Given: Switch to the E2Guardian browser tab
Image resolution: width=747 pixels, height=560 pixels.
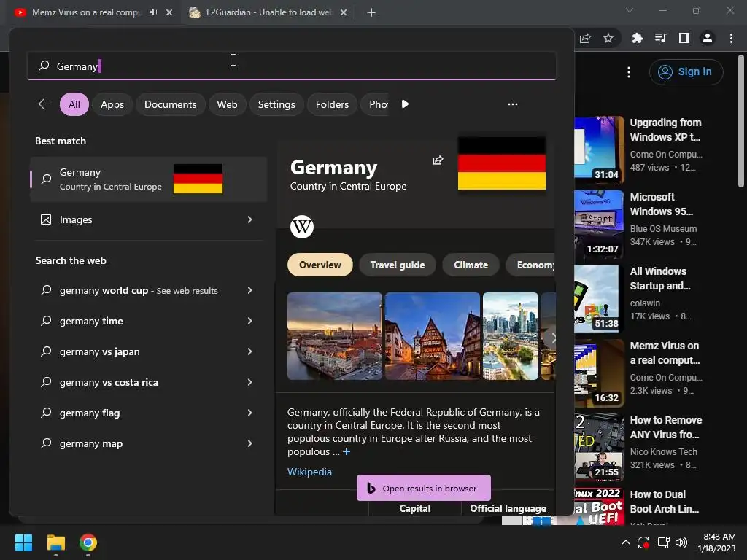Looking at the screenshot, I should (268, 12).
